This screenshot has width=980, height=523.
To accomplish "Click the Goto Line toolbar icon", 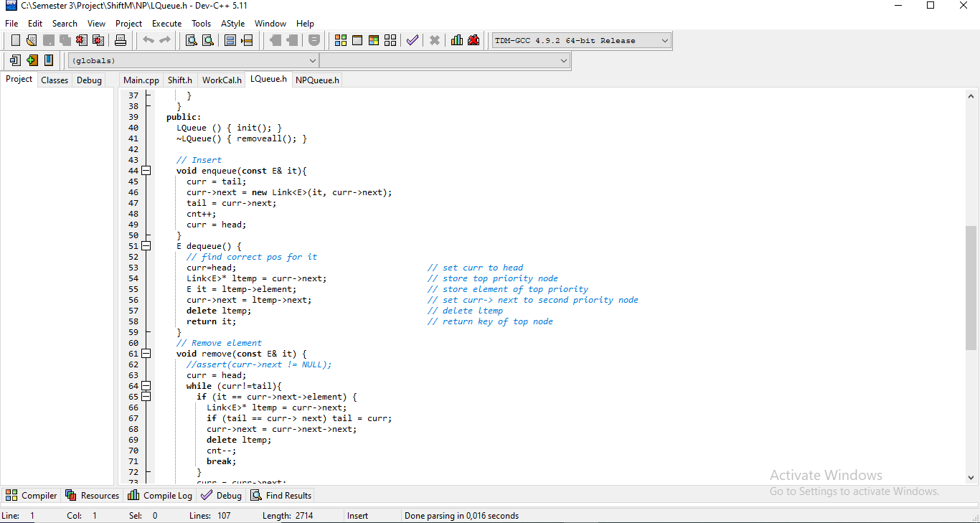I will 247,40.
